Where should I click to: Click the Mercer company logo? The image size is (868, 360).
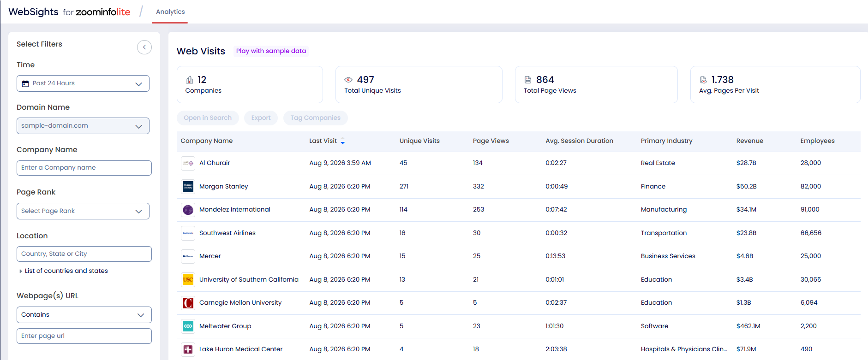tap(188, 256)
